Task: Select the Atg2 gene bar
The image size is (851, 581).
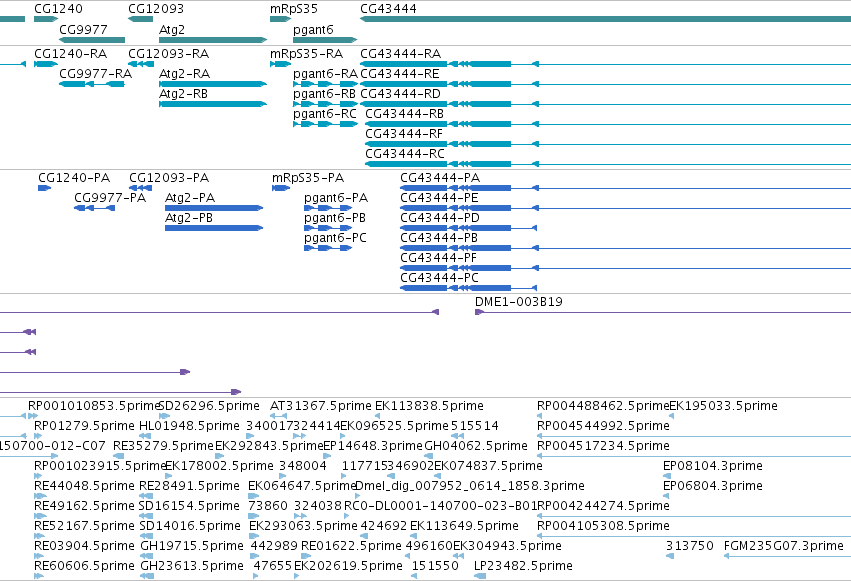Action: click(213, 40)
